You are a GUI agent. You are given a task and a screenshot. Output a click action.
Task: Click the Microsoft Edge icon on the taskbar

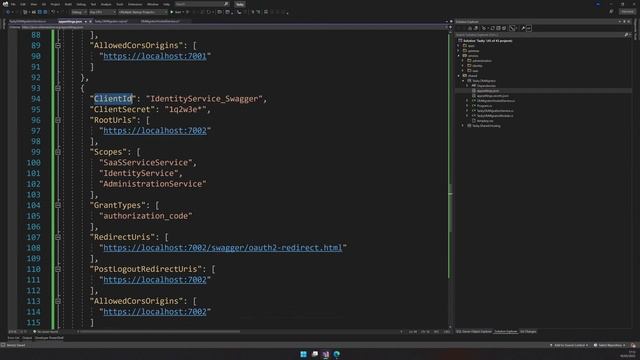[337, 354]
